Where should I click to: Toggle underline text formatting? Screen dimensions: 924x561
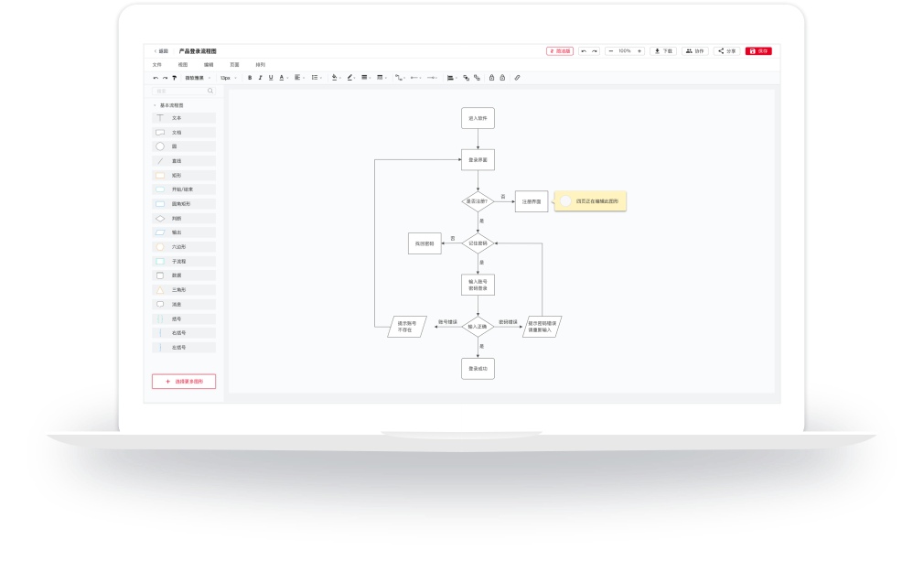click(271, 78)
